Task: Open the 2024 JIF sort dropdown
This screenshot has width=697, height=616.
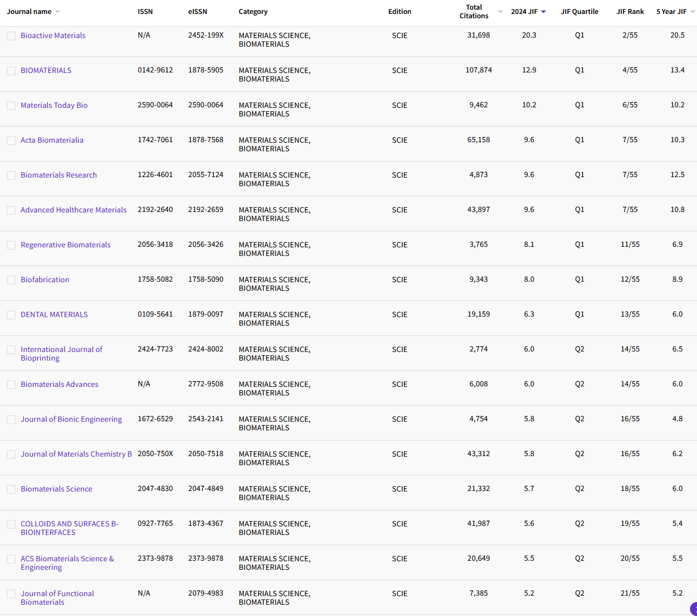Action: coord(542,11)
